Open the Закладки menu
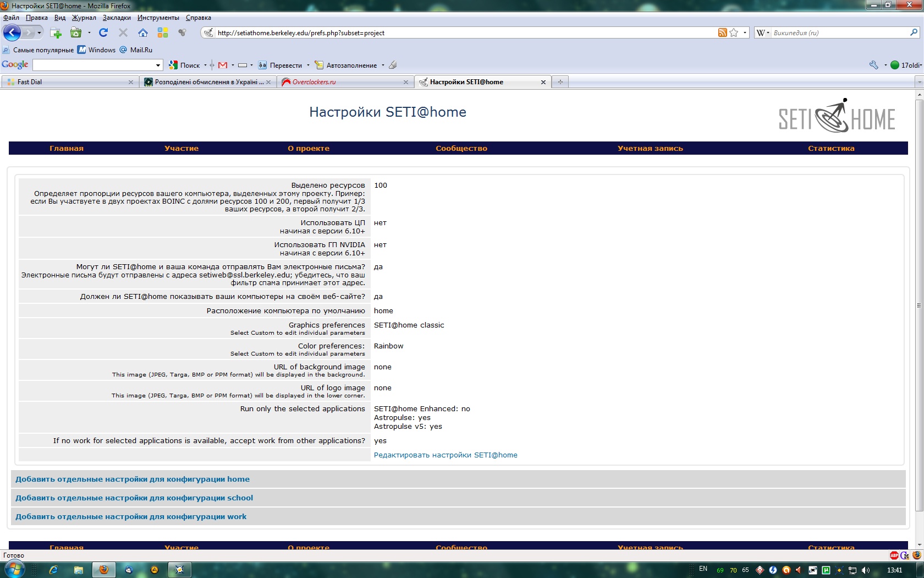924x578 pixels. (117, 18)
